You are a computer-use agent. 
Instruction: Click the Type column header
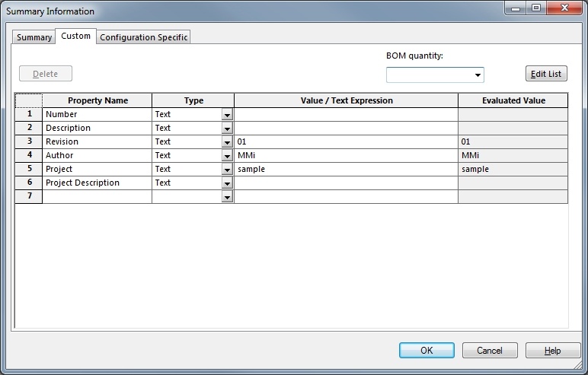pos(193,100)
